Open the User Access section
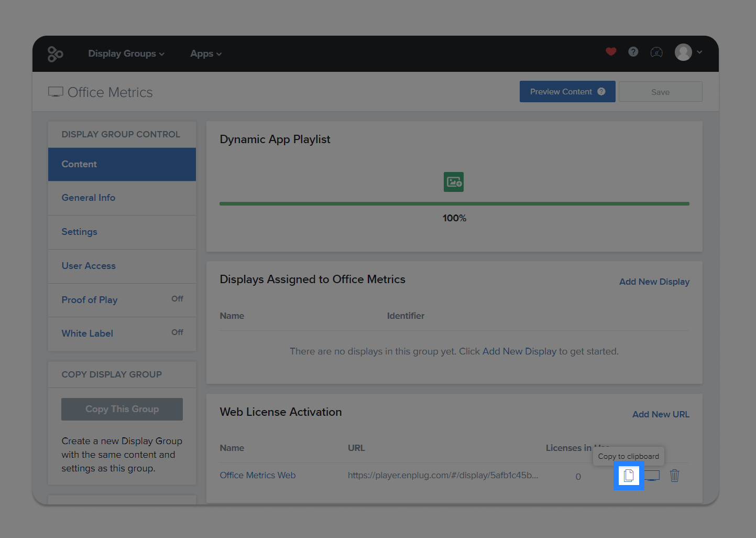Image resolution: width=756 pixels, height=538 pixels. [122, 266]
